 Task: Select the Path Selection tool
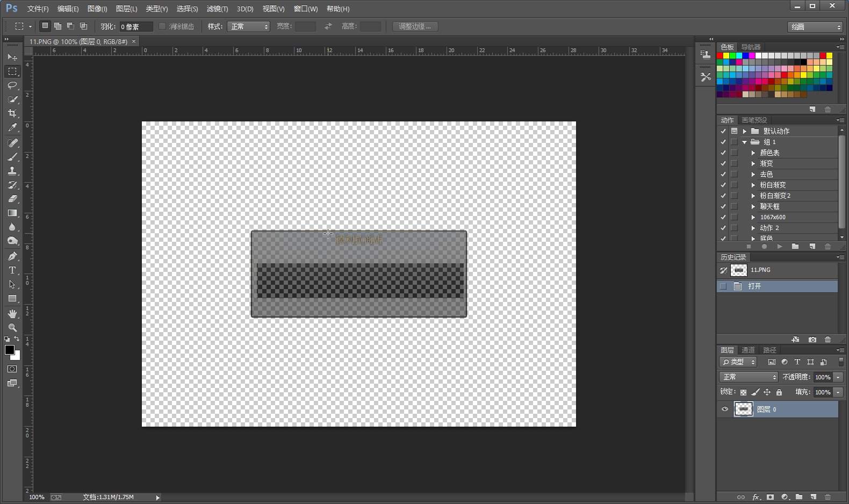pos(12,284)
